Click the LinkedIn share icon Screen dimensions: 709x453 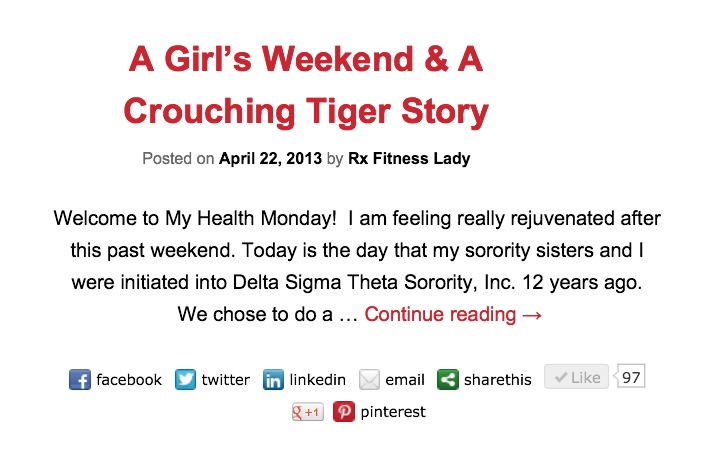click(x=274, y=379)
